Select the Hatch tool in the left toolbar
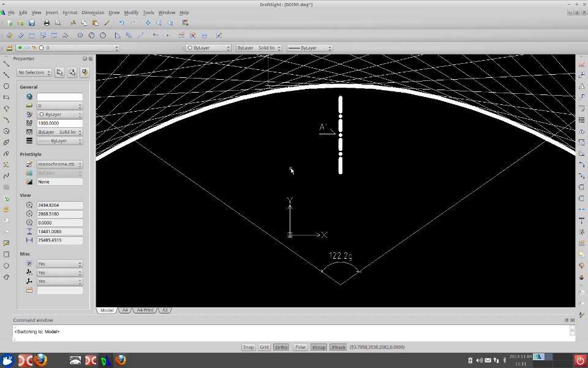This screenshot has height=368, width=588. tap(6, 187)
